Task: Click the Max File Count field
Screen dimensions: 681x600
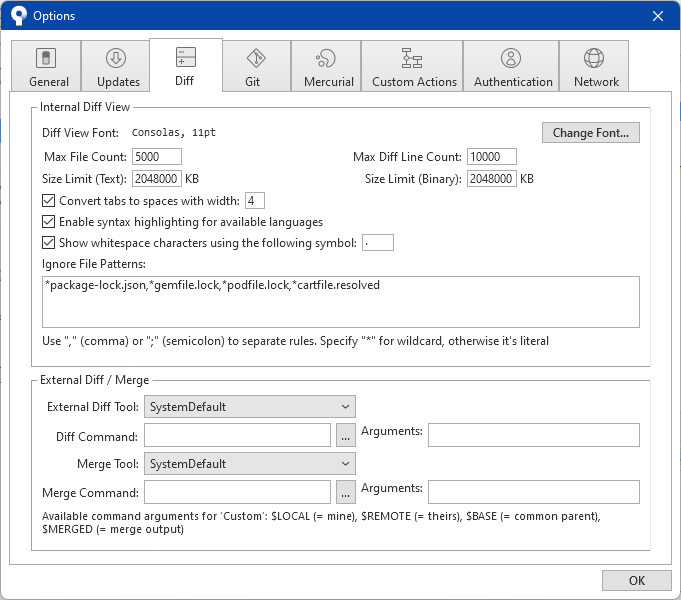Action: (156, 157)
